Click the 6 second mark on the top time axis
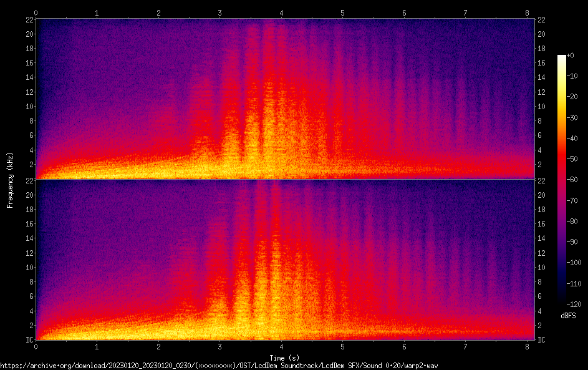This screenshot has width=588, height=370. (x=404, y=12)
